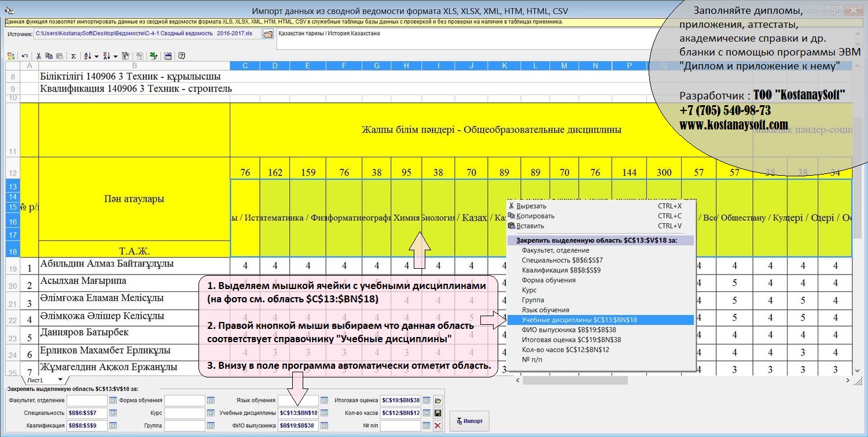Screen dimensions: 868x437
Task: Click the undo arrow icon in toolbar
Action: coord(25,56)
